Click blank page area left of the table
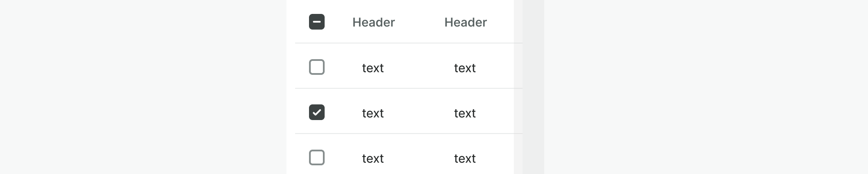 point(143,87)
